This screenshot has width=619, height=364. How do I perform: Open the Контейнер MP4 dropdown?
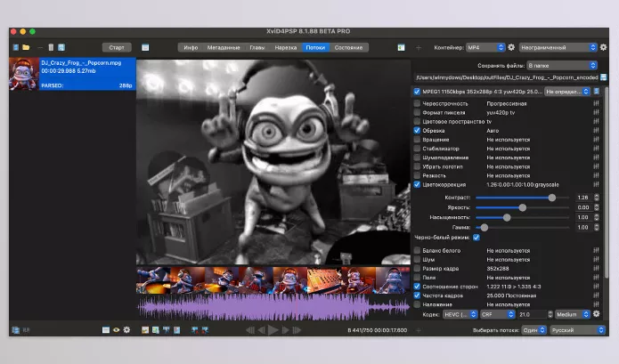point(485,47)
